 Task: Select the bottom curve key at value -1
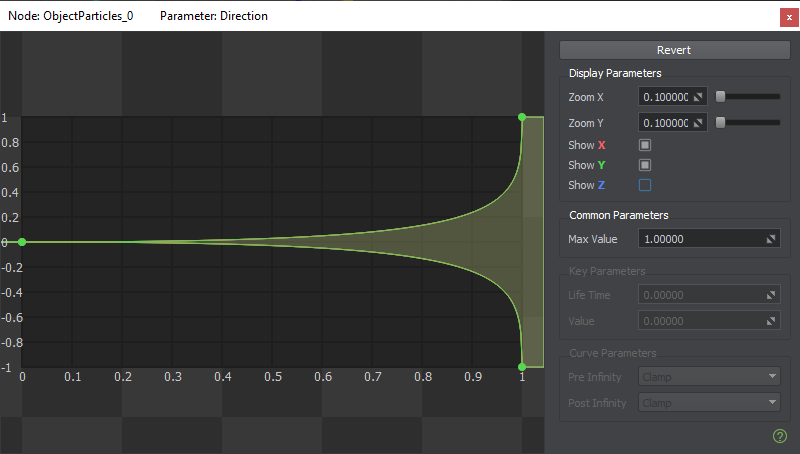(x=522, y=367)
